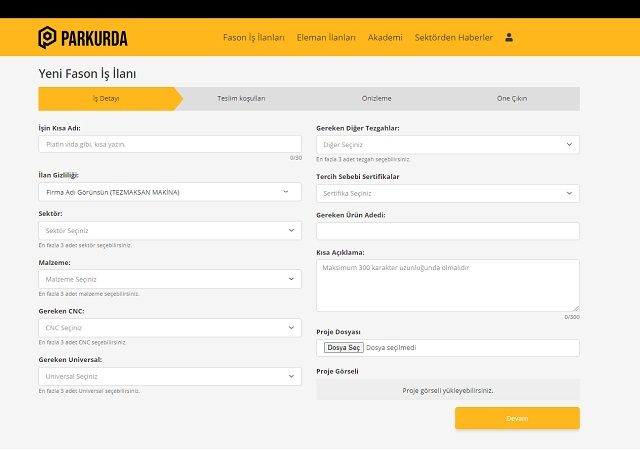Screen dimensions: 640x450
Task: Click the Gereken Ürün Adedi field
Action: [x=447, y=231]
